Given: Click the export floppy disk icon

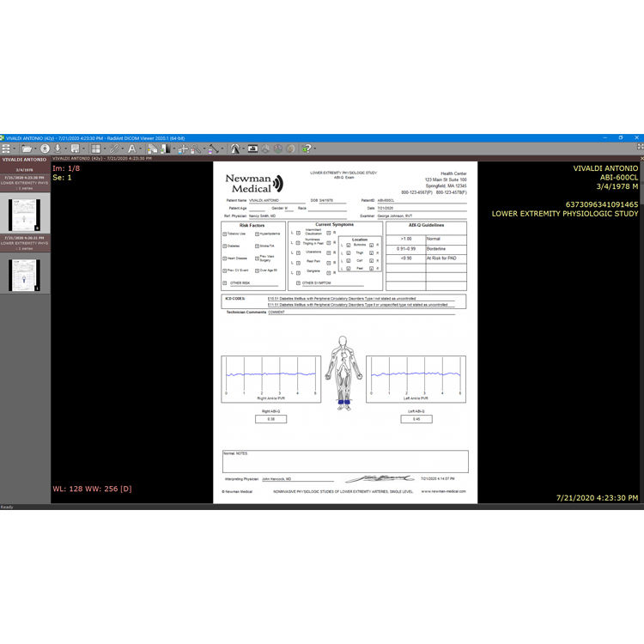Looking at the screenshot, I should click(x=76, y=149).
